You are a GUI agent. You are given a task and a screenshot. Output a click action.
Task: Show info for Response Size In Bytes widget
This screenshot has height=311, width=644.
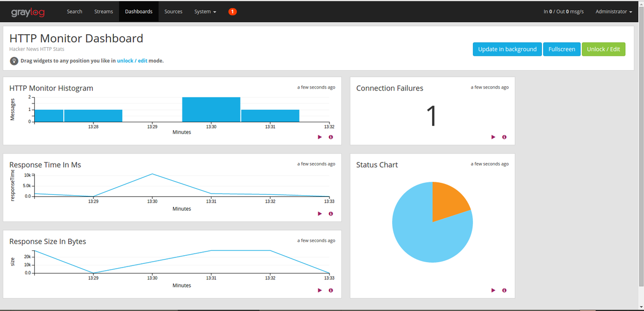pos(331,291)
